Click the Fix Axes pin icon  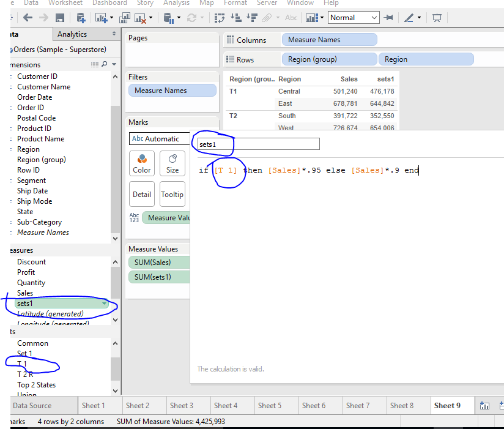point(388,17)
